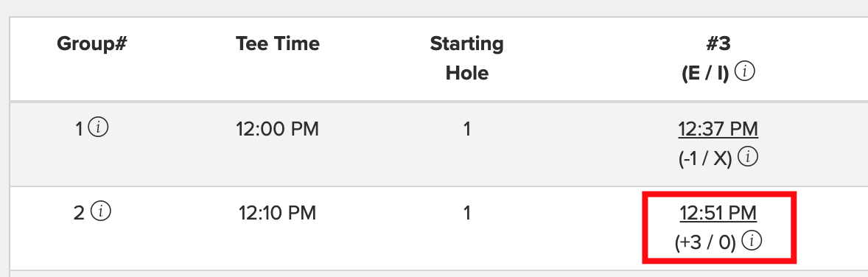868x277 pixels.
Task: Click the group number 1 cell
Action: coord(79,129)
